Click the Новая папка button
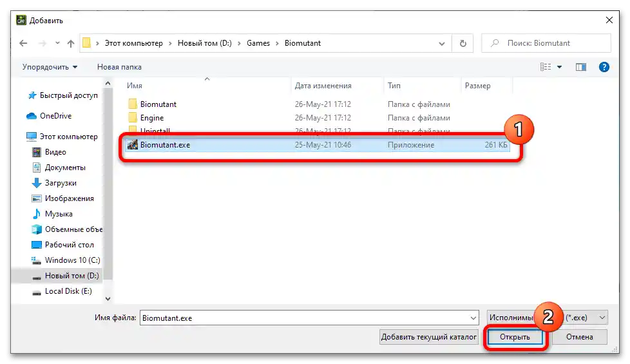The image size is (630, 364). coord(119,67)
